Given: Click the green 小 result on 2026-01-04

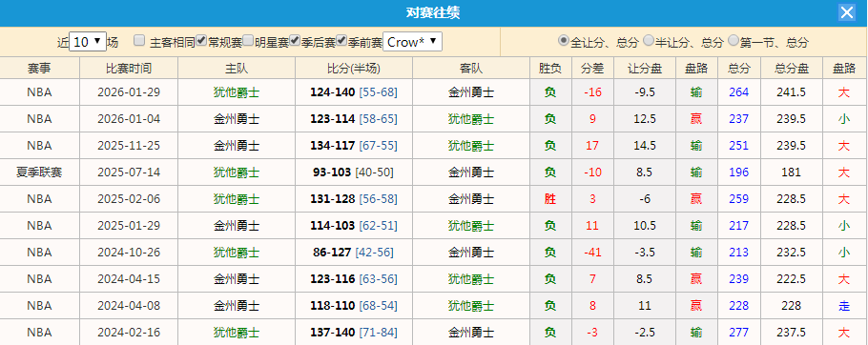Looking at the screenshot, I should [844, 119].
